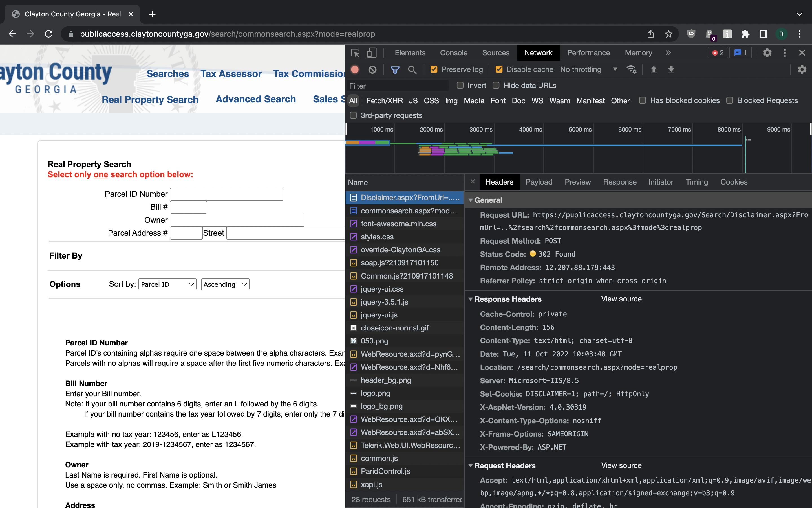Open the No throttling dropdown
The width and height of the screenshot is (812, 508).
coord(588,69)
